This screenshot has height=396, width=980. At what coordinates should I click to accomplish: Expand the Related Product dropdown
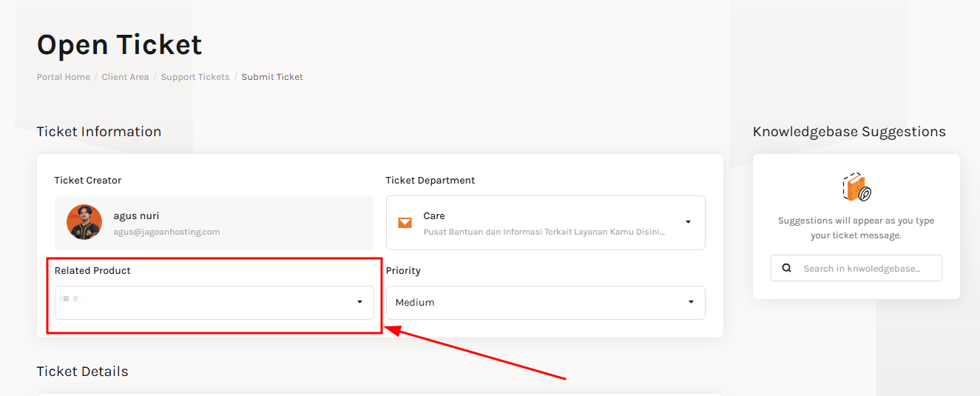click(x=214, y=302)
